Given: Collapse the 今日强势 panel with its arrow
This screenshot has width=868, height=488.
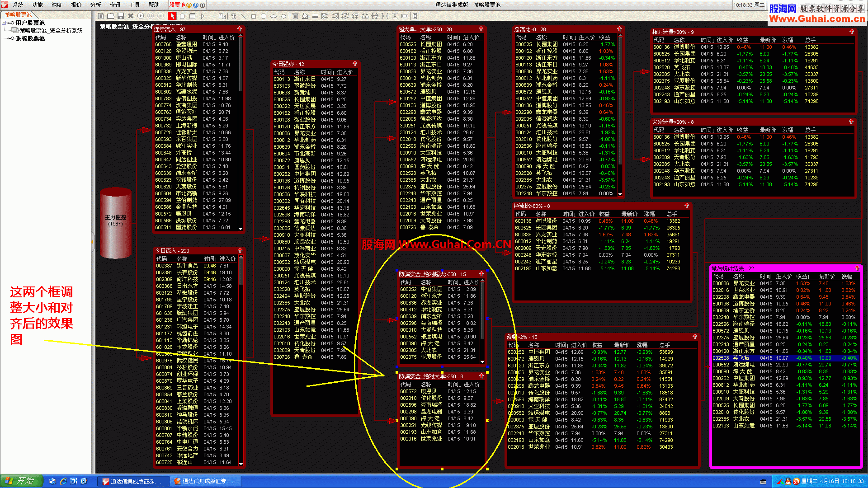Looking at the screenshot, I should click(x=355, y=64).
